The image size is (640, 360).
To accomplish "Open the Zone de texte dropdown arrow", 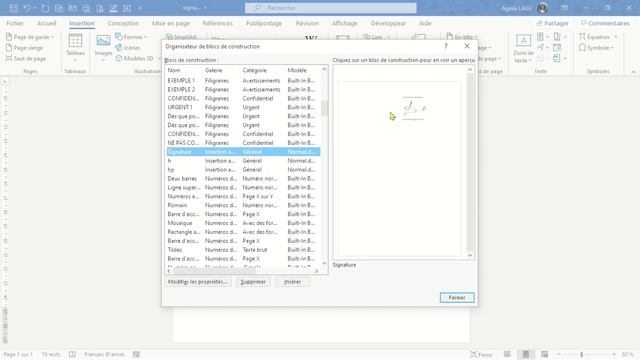I will [x=530, y=61].
